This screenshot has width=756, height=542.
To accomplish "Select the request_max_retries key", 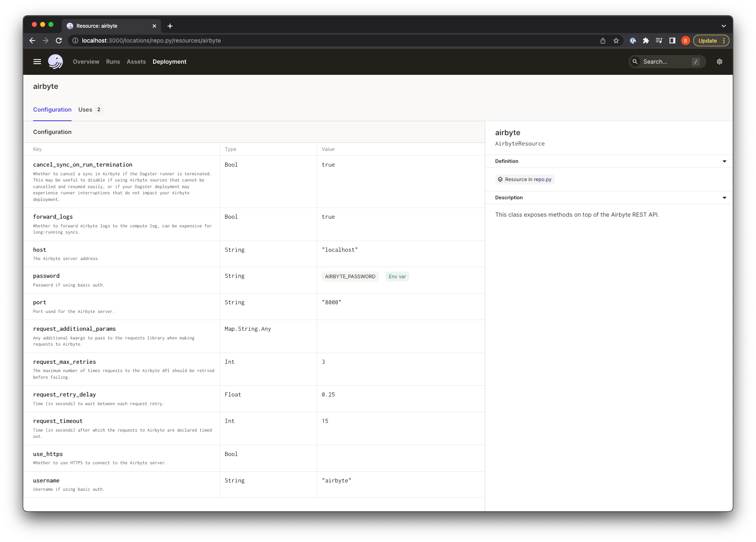I will 65,362.
